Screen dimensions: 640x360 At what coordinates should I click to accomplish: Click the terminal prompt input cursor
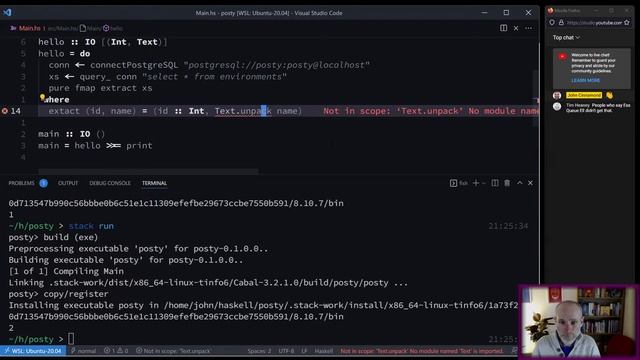(x=71, y=339)
